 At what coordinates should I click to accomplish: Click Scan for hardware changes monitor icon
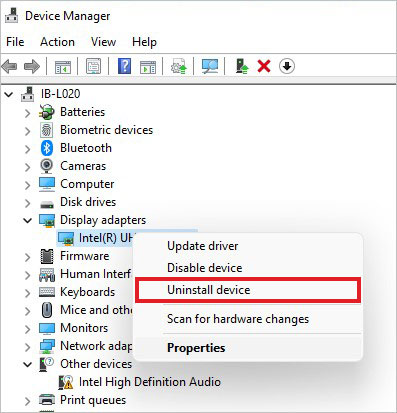[210, 66]
